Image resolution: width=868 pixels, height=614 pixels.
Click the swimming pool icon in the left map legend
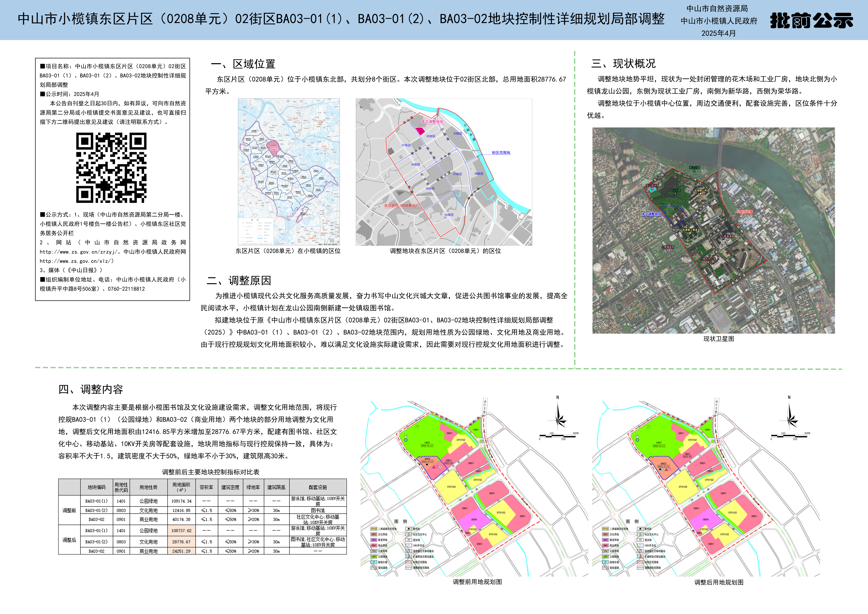(409, 540)
